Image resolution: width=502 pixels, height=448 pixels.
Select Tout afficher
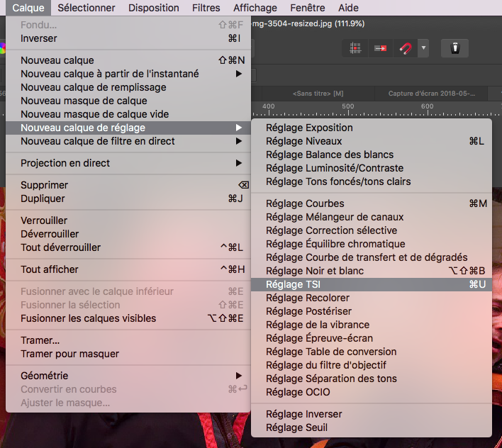(128, 269)
